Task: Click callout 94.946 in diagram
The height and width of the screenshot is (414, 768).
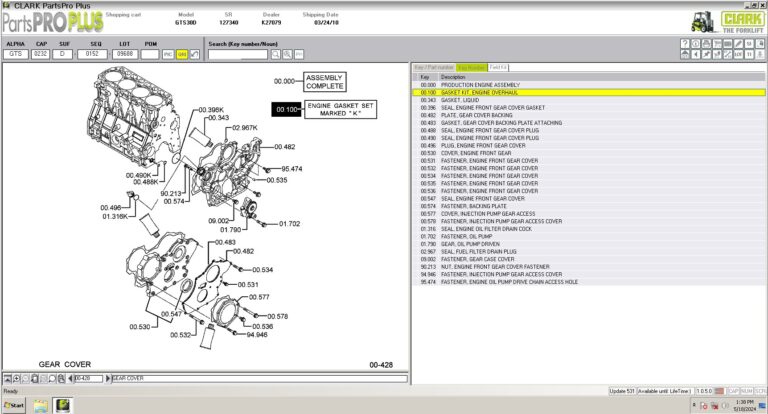Action: click(257, 335)
